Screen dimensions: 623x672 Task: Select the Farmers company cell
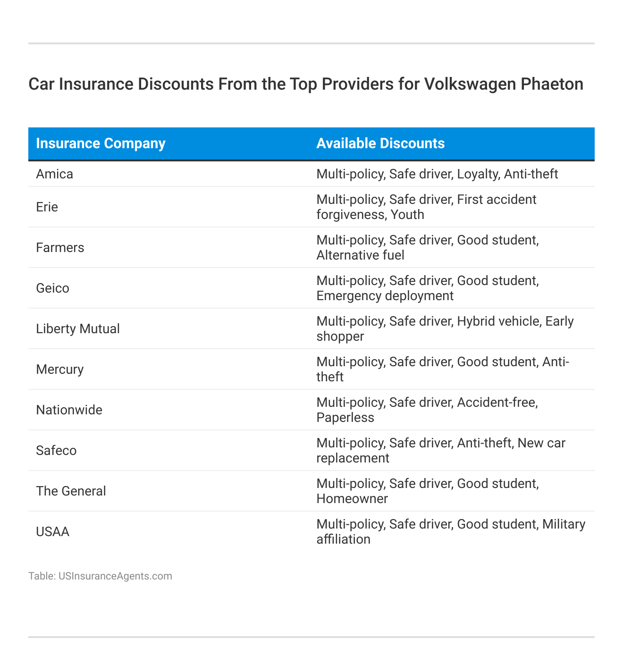point(60,247)
